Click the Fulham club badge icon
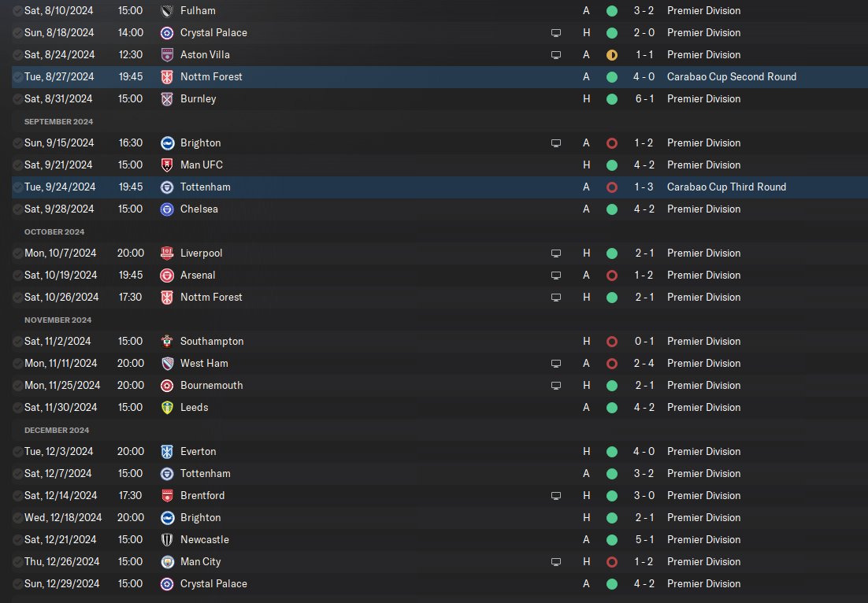 click(167, 10)
